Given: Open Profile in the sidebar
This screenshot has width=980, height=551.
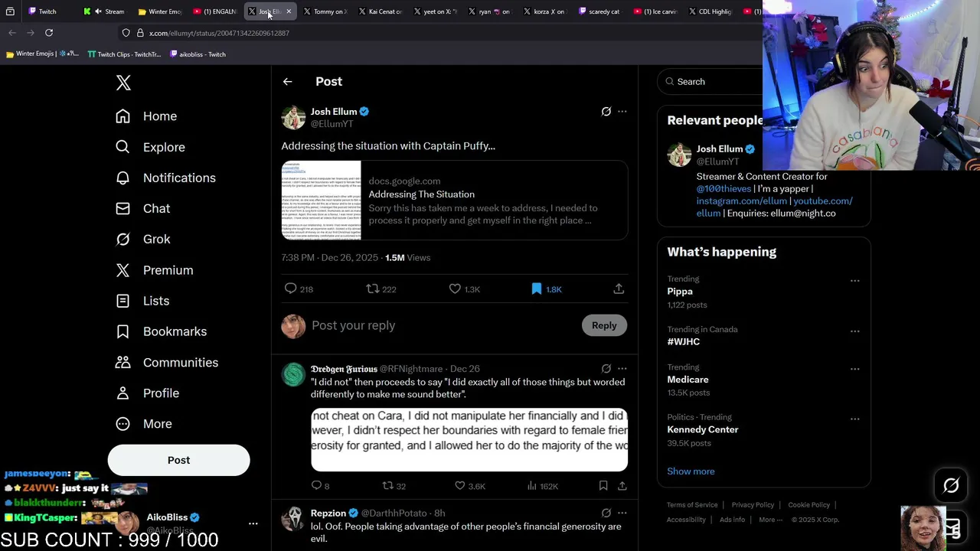Looking at the screenshot, I should [x=147, y=393].
